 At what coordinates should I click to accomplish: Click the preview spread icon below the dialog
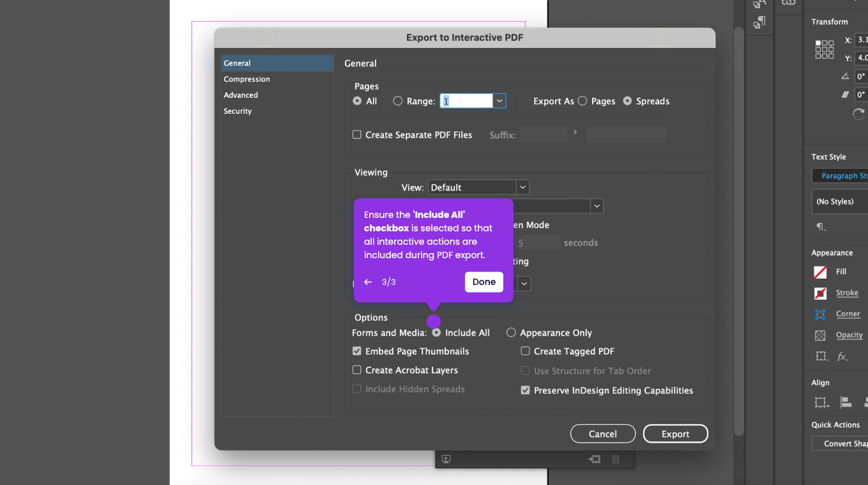(446, 459)
